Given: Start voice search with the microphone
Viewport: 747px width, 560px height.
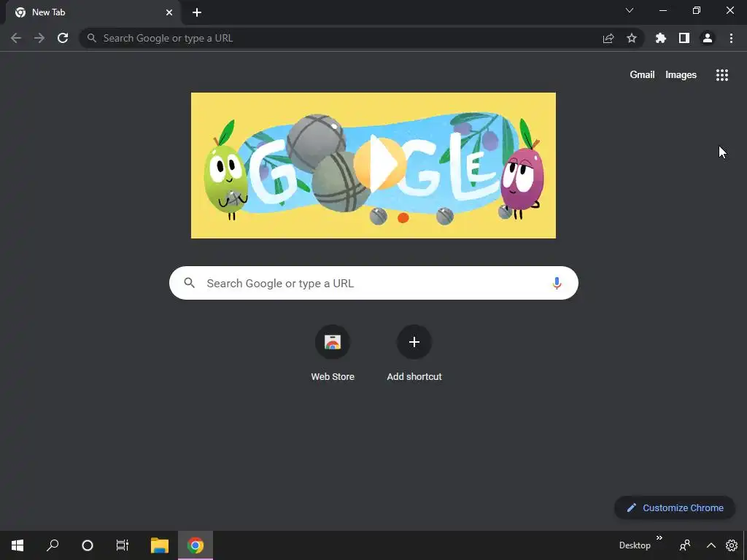Looking at the screenshot, I should (x=557, y=283).
